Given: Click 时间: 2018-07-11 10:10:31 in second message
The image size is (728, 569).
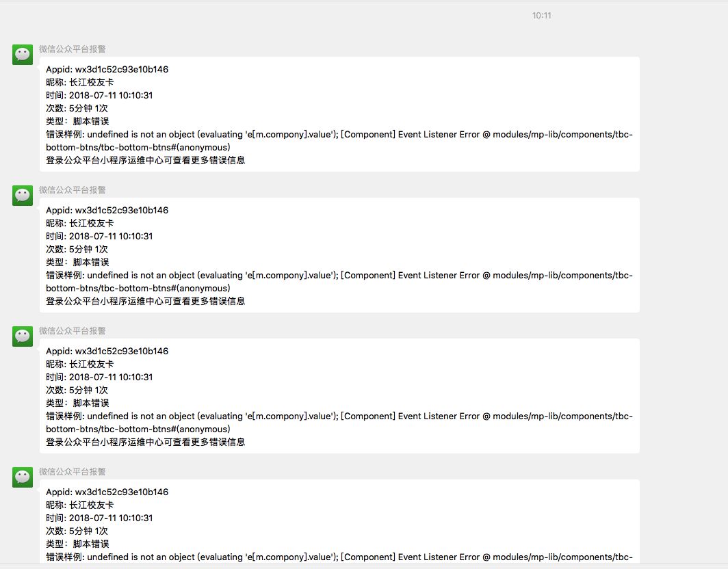Looking at the screenshot, I should 99,236.
